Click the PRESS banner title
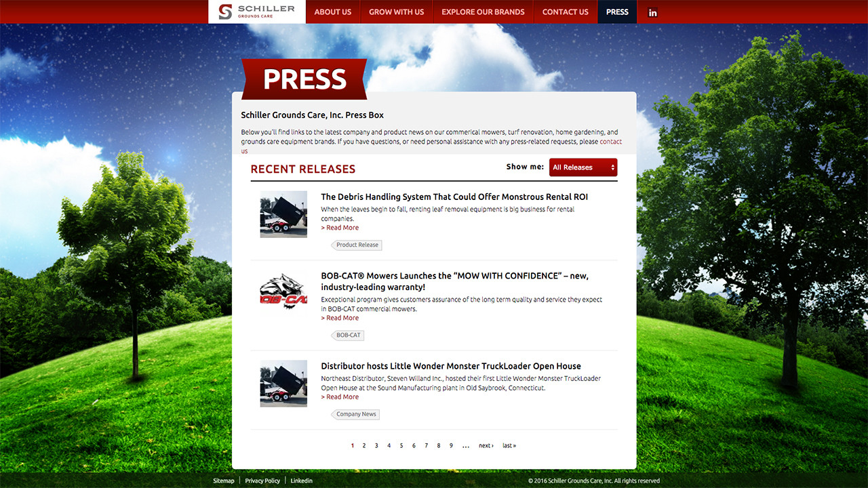The image size is (868, 488). click(304, 79)
